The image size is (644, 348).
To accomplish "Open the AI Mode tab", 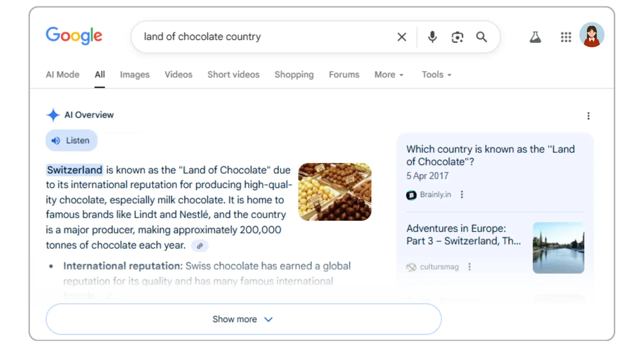I will click(x=62, y=74).
